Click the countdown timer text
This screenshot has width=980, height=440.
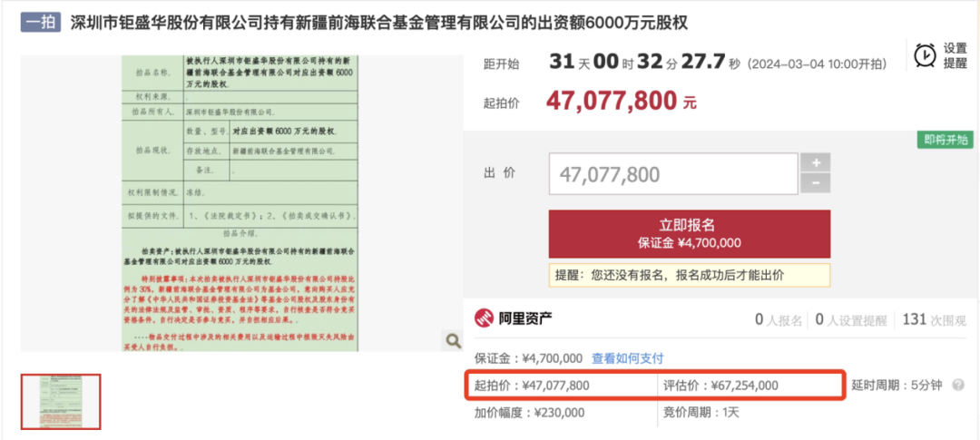click(x=644, y=64)
